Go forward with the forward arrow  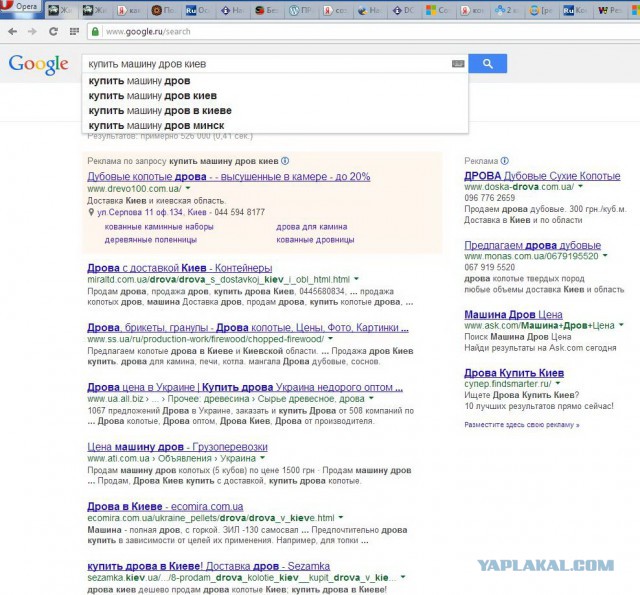(x=32, y=31)
